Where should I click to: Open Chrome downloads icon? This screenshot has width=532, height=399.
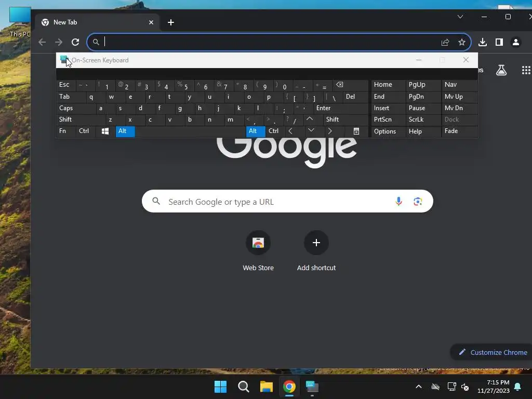pos(483,42)
